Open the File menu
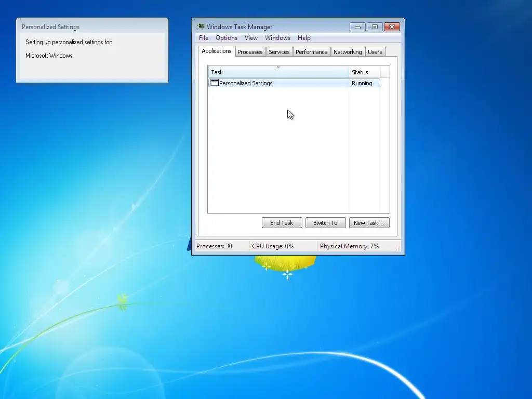Viewport: 532px width, 399px height. (x=204, y=38)
